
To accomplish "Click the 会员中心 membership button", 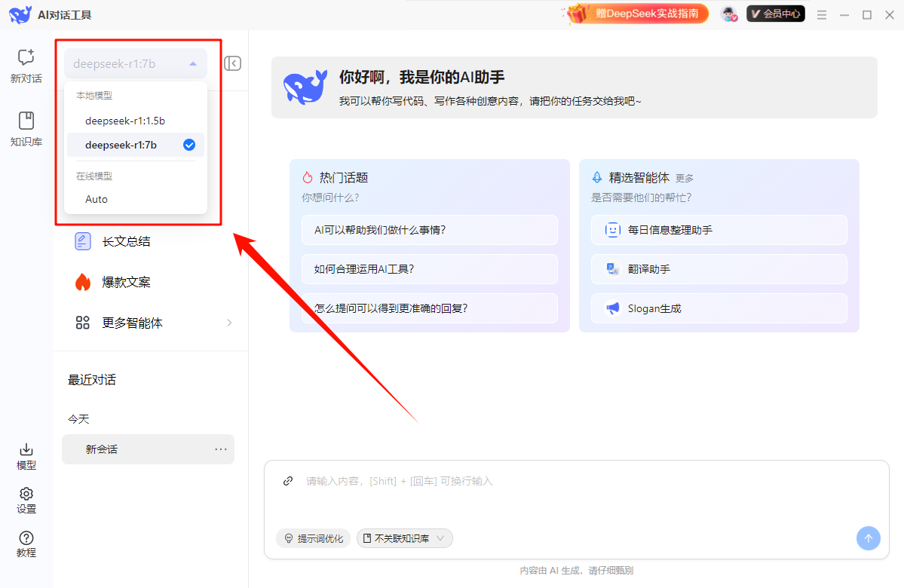I will tap(775, 14).
